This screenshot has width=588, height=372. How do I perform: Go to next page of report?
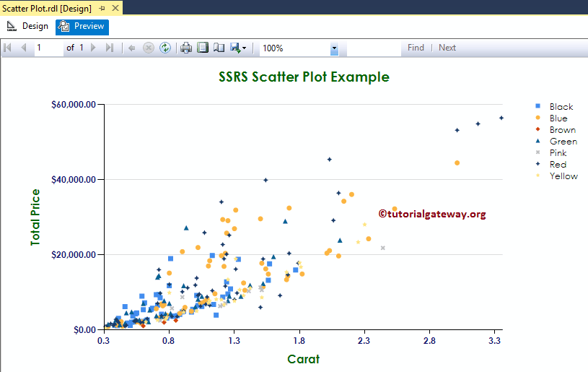[x=93, y=48]
